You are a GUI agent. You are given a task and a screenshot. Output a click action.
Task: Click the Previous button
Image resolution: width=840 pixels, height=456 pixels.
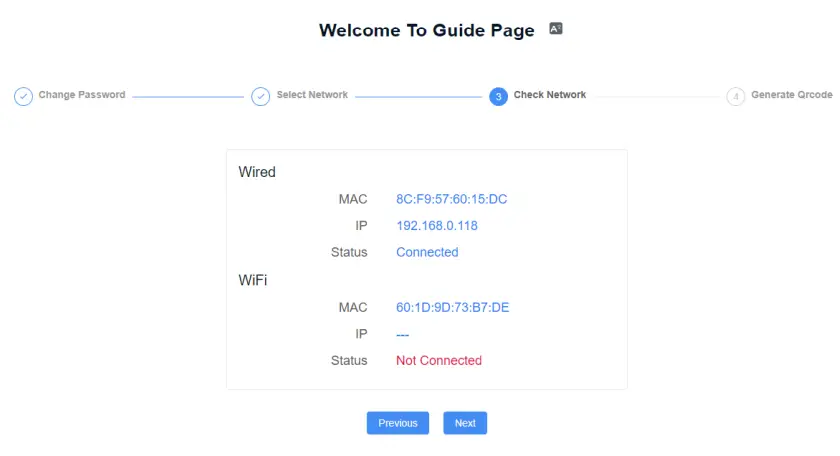[x=398, y=423]
